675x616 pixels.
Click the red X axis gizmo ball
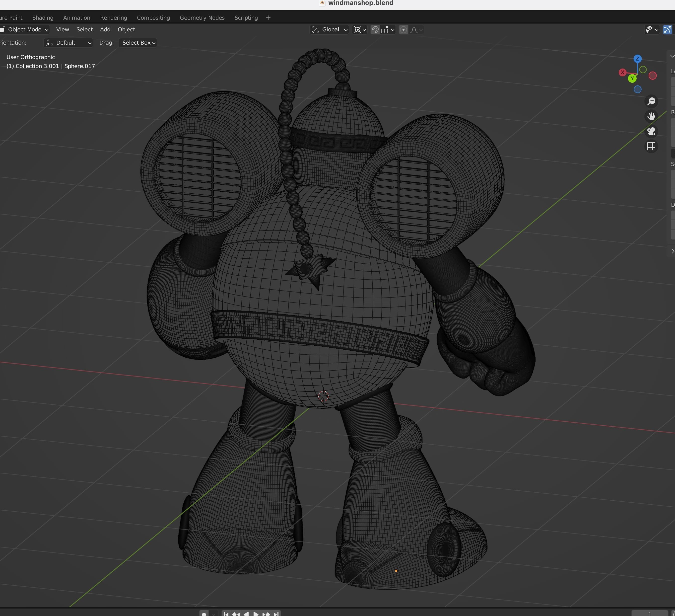[x=622, y=72]
